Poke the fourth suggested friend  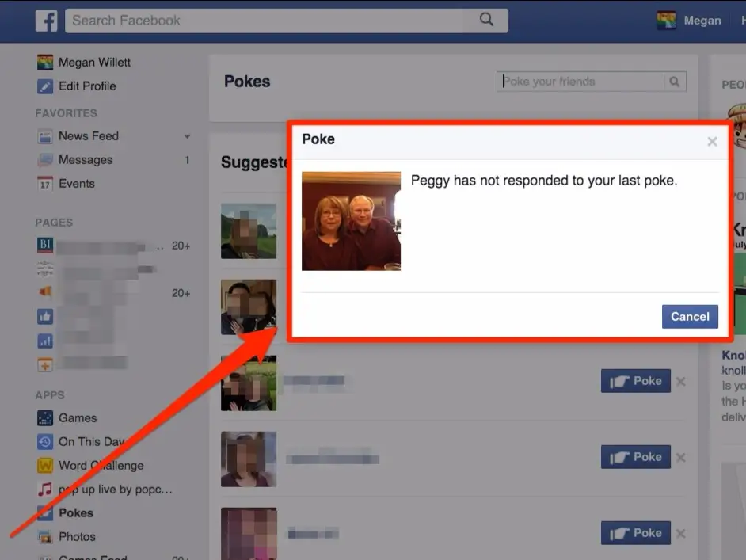[x=636, y=457]
